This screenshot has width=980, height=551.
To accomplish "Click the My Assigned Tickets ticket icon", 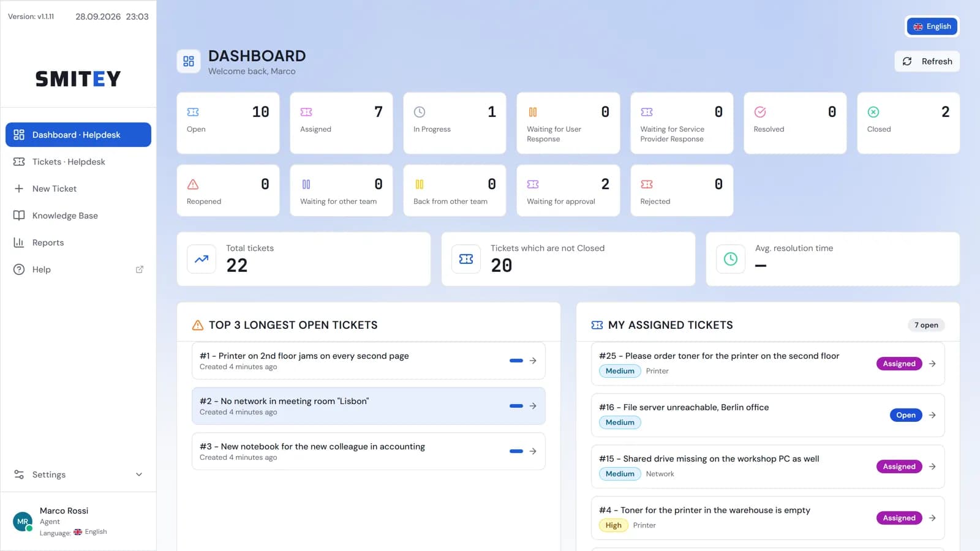I will pos(597,325).
